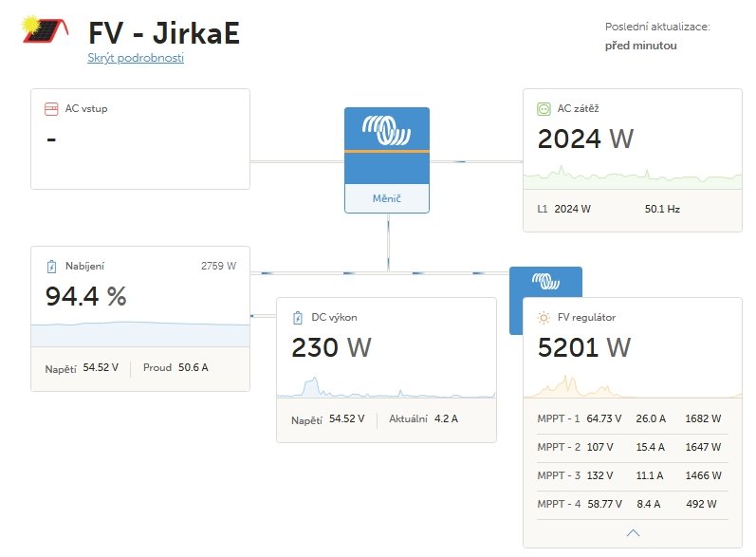Image resolution: width=756 pixels, height=557 pixels.
Task: Click the 64.73 V MPPT voltage
Action: 603,418
